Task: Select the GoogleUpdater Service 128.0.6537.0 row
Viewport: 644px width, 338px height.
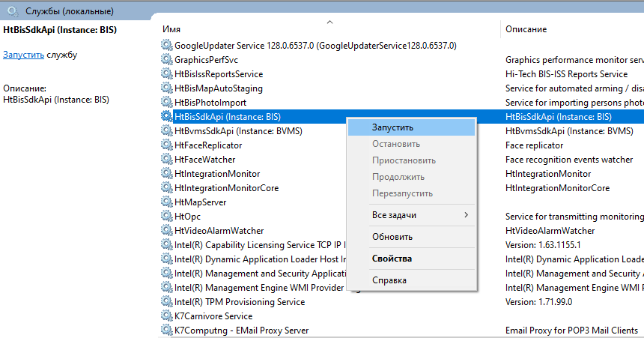Action: 315,46
